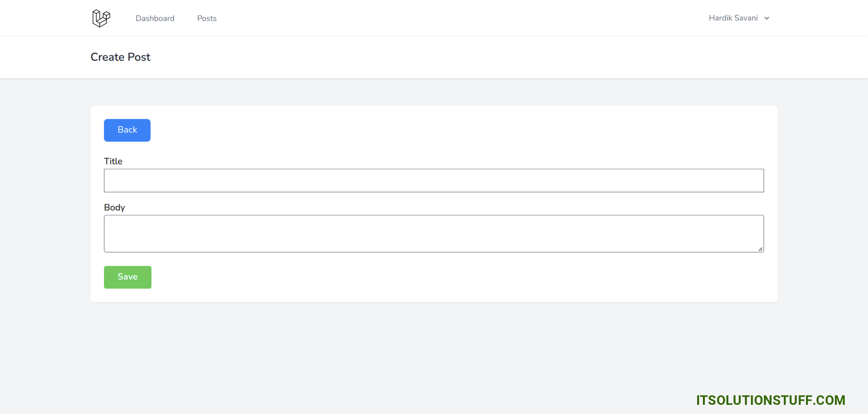Open the Hardik Savani user menu
Image resolution: width=868 pixels, height=414 pixels.
(x=733, y=18)
